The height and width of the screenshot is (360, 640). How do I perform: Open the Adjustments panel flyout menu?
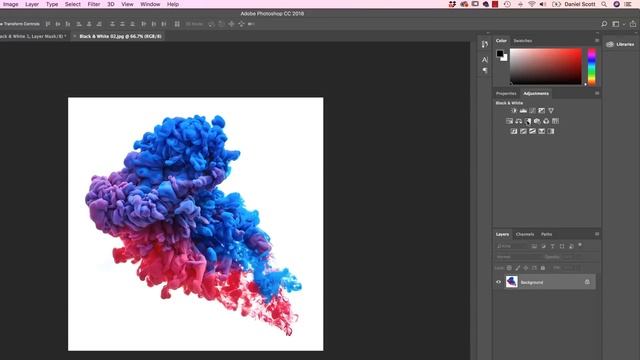click(597, 93)
